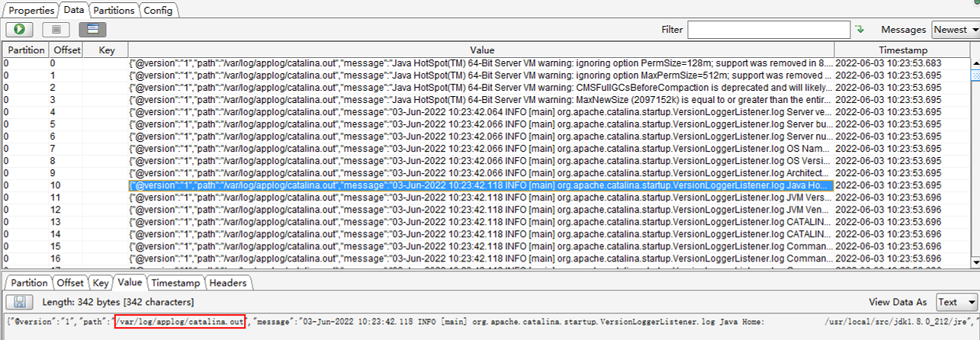Open the Partitions tab
The width and height of the screenshot is (980, 340).
[x=114, y=10]
